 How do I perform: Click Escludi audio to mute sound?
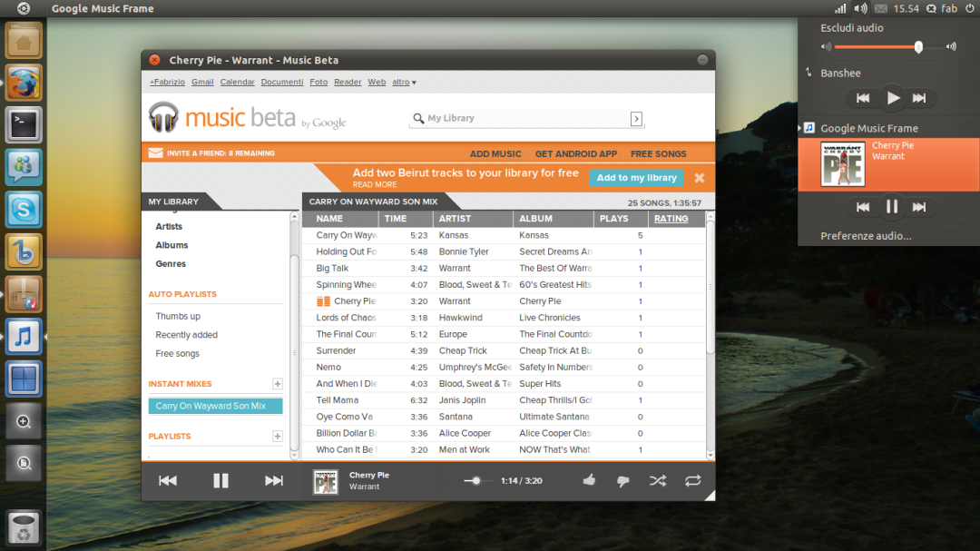(852, 28)
